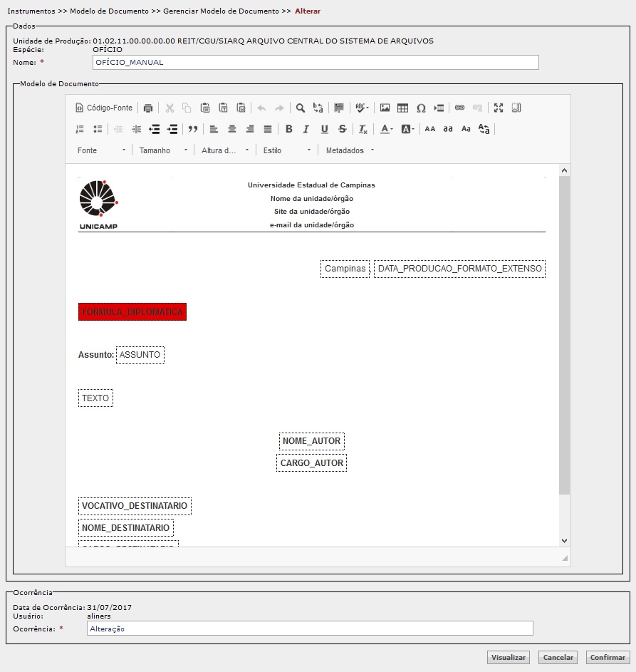Open the background color picker

407,129
